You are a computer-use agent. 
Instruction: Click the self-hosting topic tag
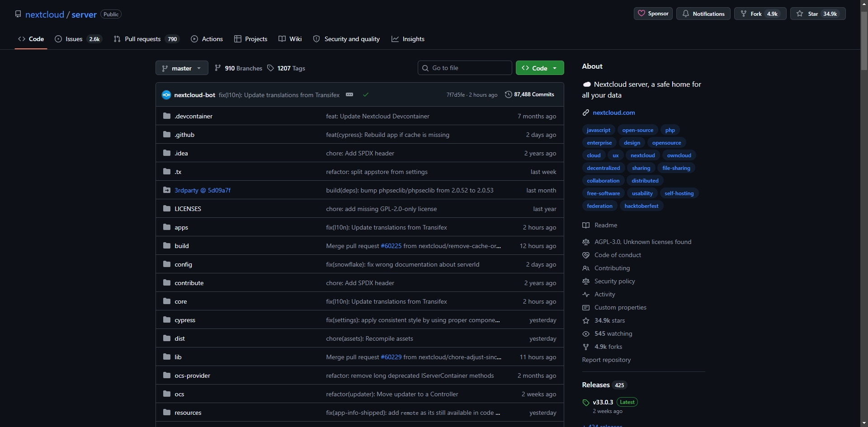point(679,193)
